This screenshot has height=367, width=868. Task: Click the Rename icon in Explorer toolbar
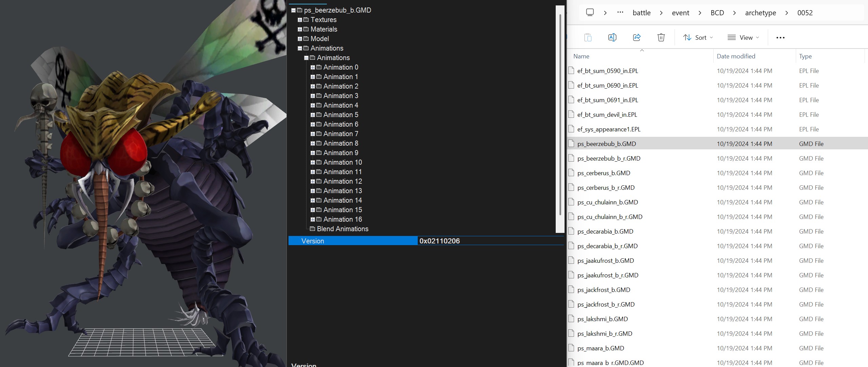point(612,37)
